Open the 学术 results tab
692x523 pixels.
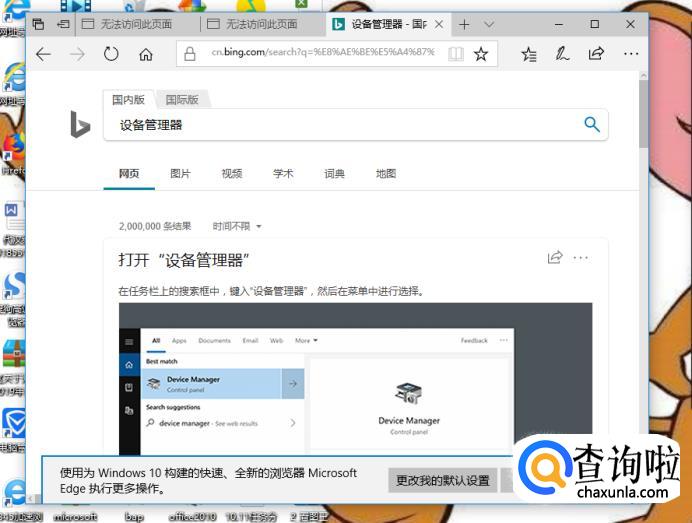(x=283, y=174)
